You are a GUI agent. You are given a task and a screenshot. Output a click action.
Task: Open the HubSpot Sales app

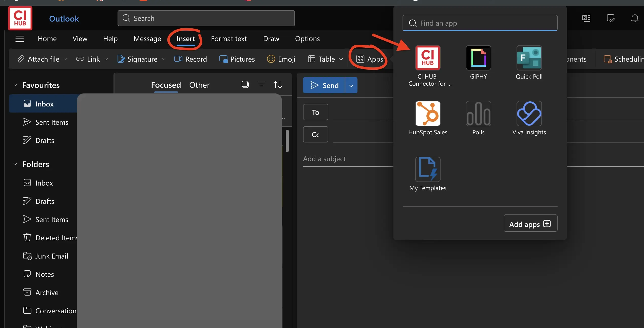point(428,118)
